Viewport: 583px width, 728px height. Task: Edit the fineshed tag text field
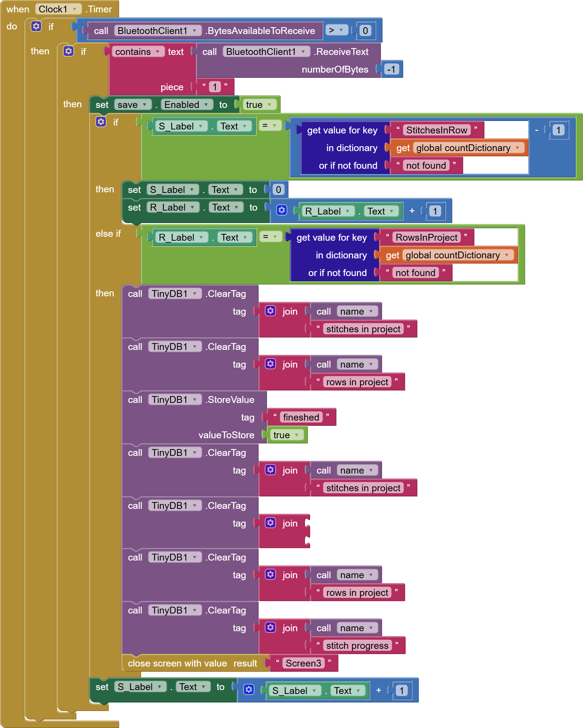[x=301, y=417]
